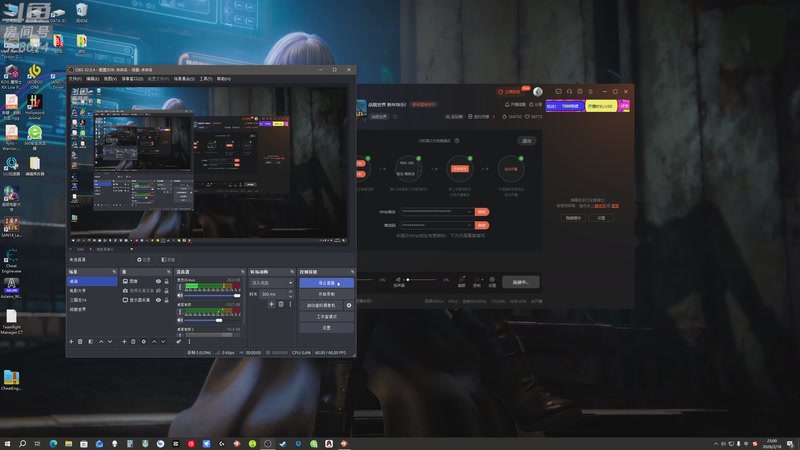Toggle lock on display capture source
The width and height of the screenshot is (800, 450).
pos(166,300)
